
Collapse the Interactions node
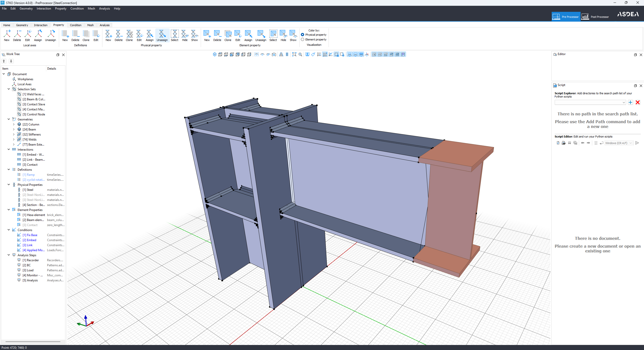[9, 149]
